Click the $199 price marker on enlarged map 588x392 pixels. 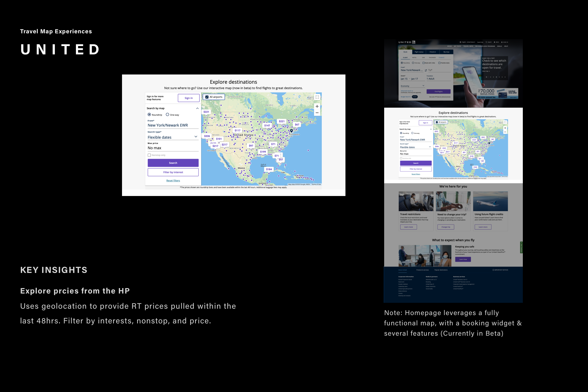[263, 152]
